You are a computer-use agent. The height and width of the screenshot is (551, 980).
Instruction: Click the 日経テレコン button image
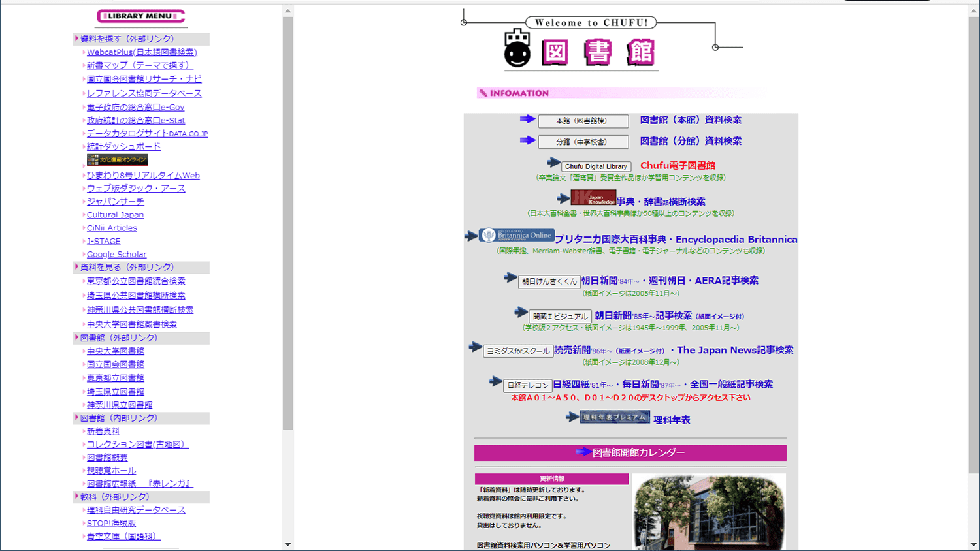(x=527, y=385)
